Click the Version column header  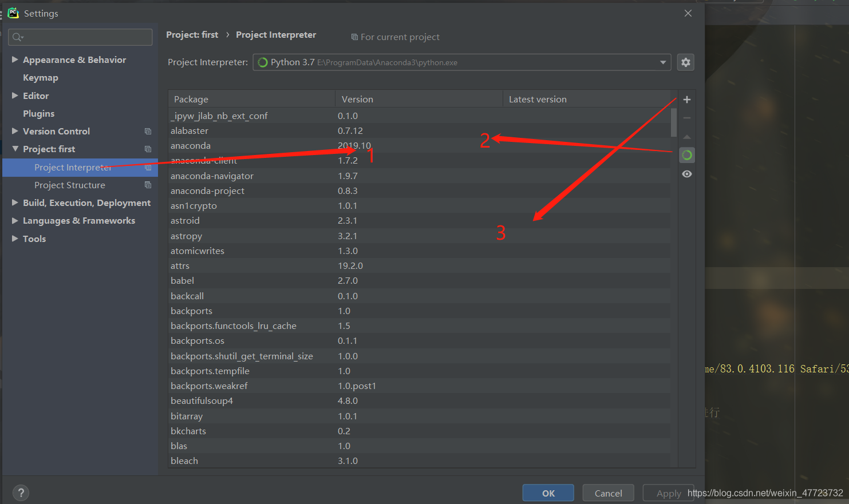(419, 99)
